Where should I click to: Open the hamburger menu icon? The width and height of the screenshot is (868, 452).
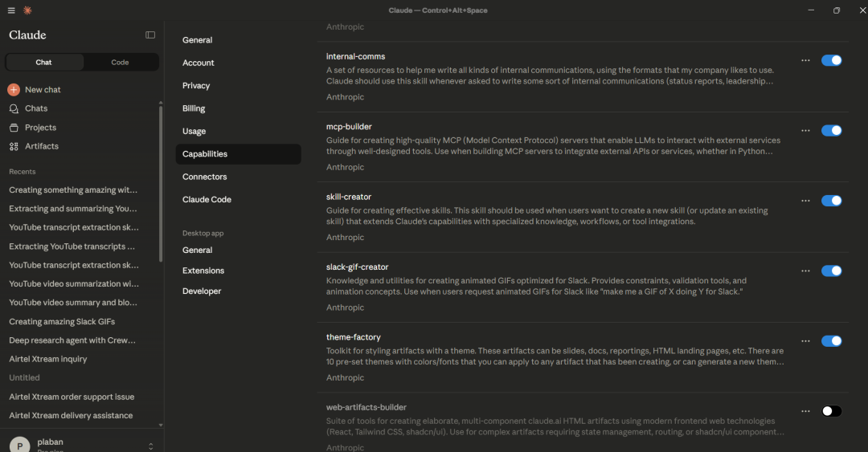tap(11, 10)
